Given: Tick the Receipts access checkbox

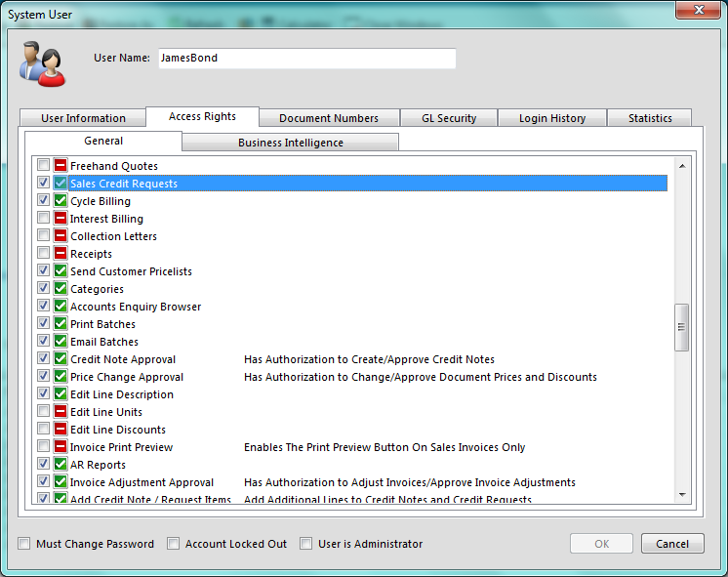Looking at the screenshot, I should tap(44, 254).
